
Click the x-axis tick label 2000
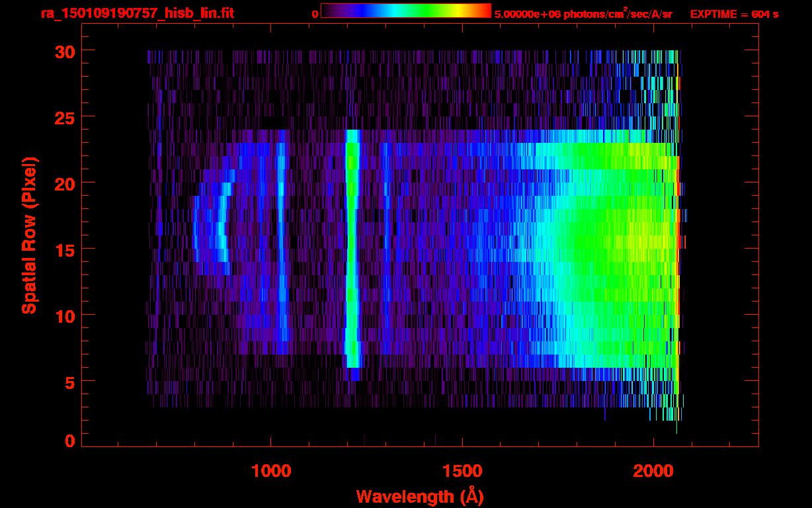(x=653, y=471)
